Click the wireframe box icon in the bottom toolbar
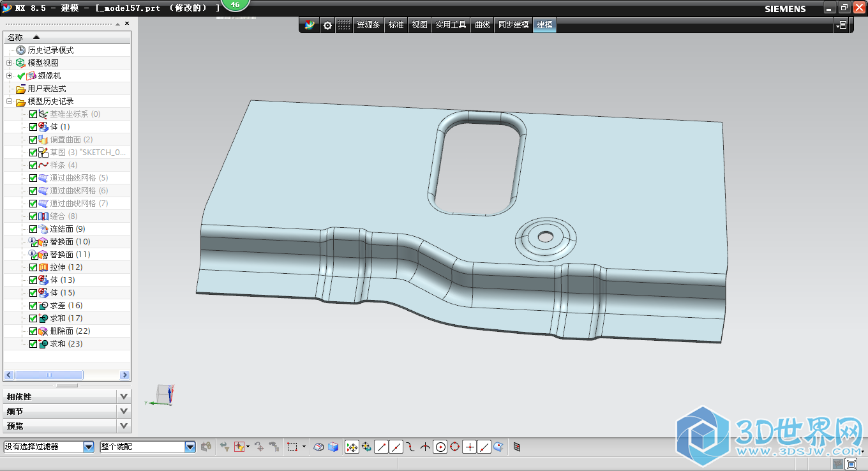Viewport: 868px width, 471px height. pyautogui.click(x=318, y=447)
